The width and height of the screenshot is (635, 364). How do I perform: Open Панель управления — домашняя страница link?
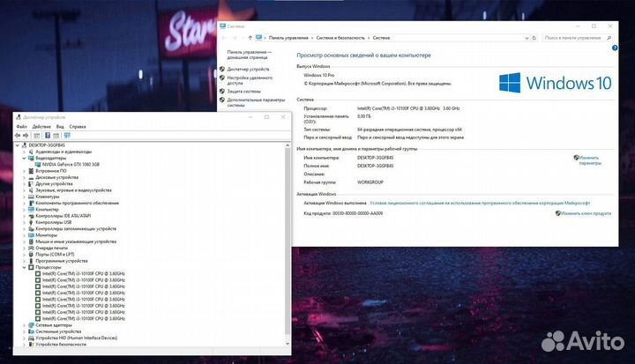pos(249,55)
